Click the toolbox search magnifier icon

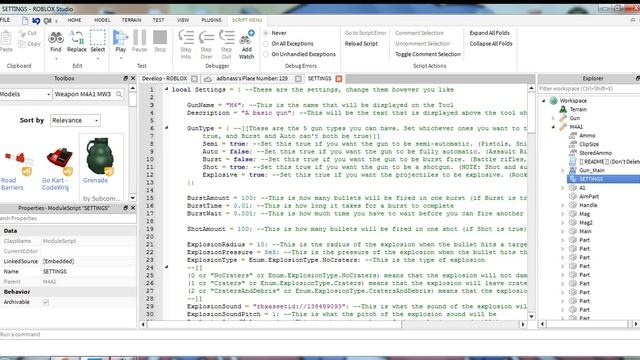pos(119,94)
